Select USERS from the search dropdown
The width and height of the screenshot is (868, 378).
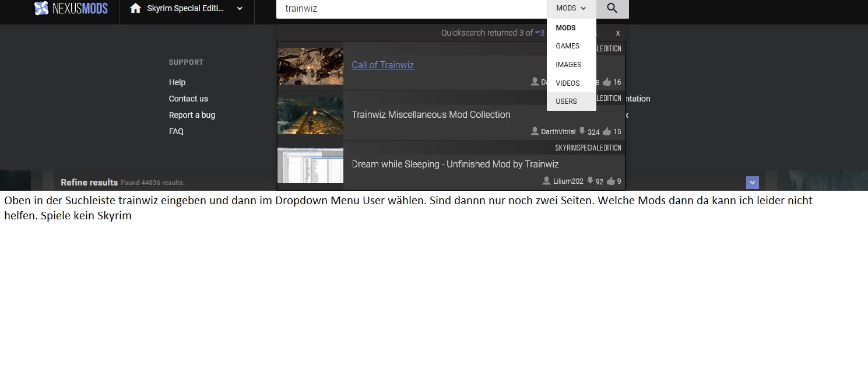(x=566, y=101)
